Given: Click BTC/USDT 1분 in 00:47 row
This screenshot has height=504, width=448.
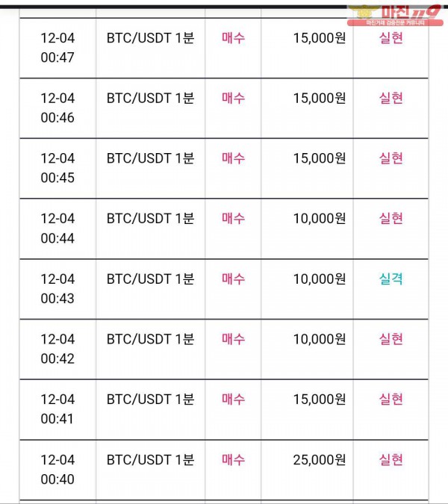Looking at the screenshot, I should [x=150, y=38].
